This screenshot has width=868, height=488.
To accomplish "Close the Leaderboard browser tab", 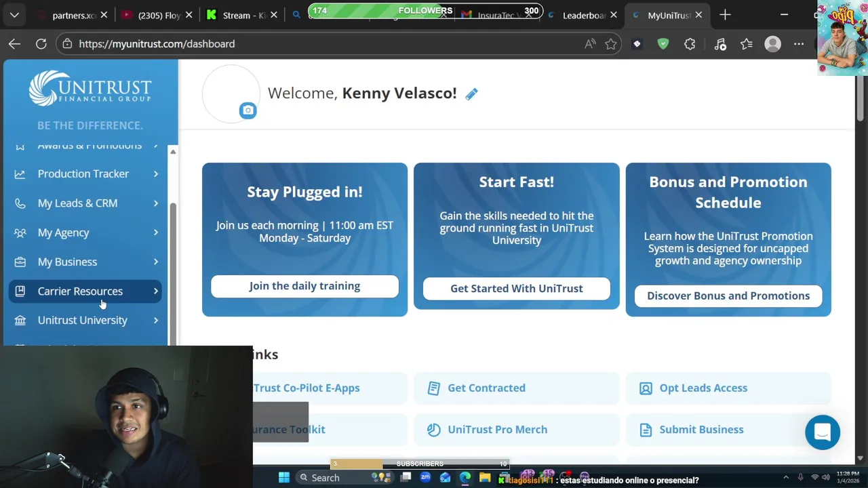I will 614,15.
